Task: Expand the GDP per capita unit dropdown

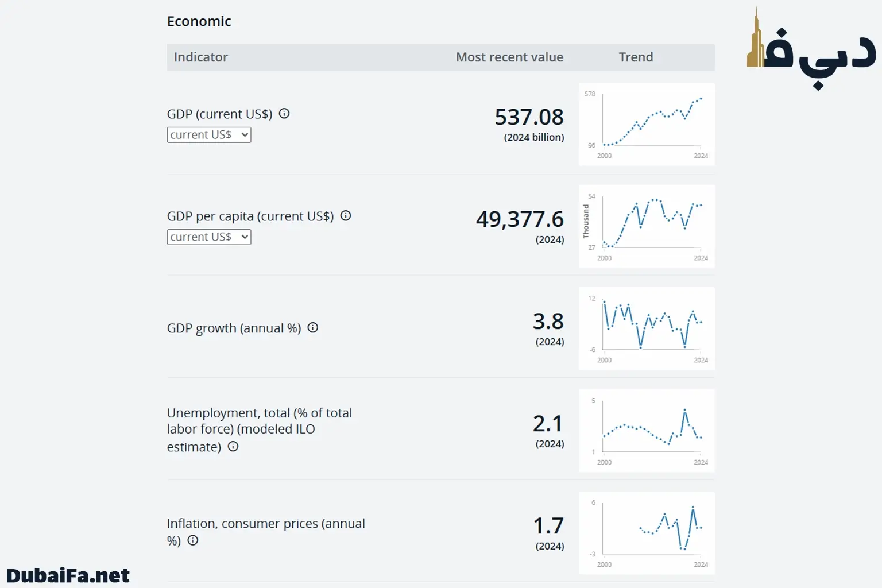Action: tap(209, 237)
